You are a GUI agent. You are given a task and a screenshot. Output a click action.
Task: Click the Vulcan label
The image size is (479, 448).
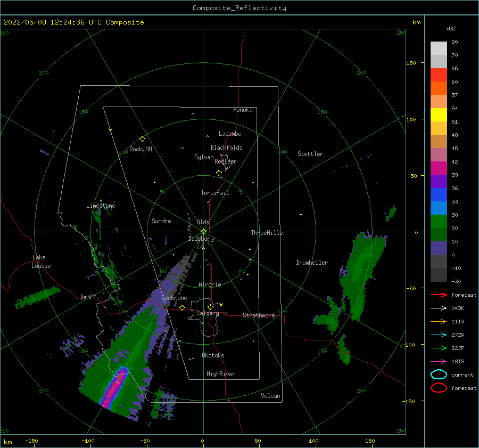click(x=270, y=396)
